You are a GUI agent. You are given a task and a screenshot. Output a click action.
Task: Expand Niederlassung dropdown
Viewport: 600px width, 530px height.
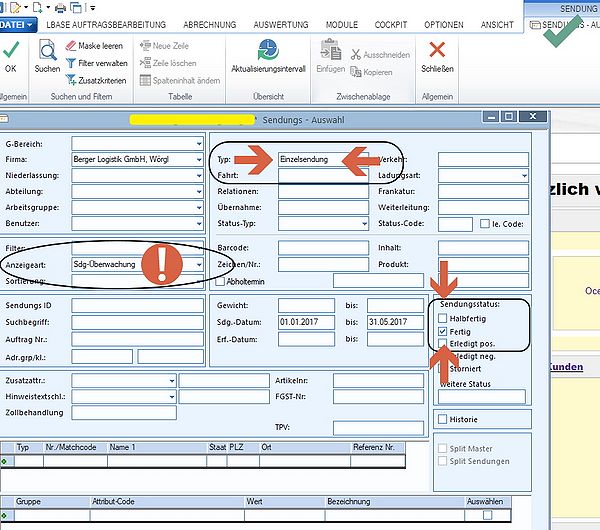199,176
